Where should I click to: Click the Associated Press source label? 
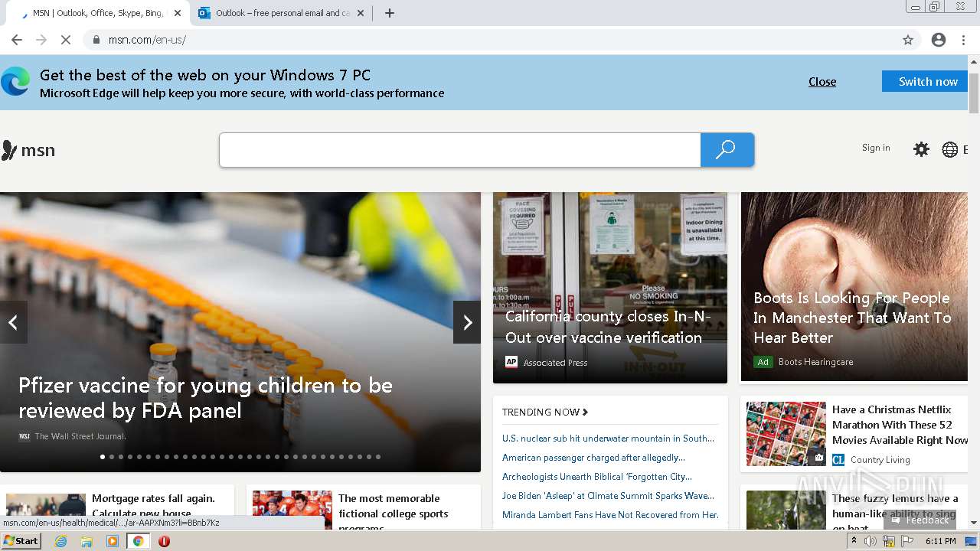(555, 363)
